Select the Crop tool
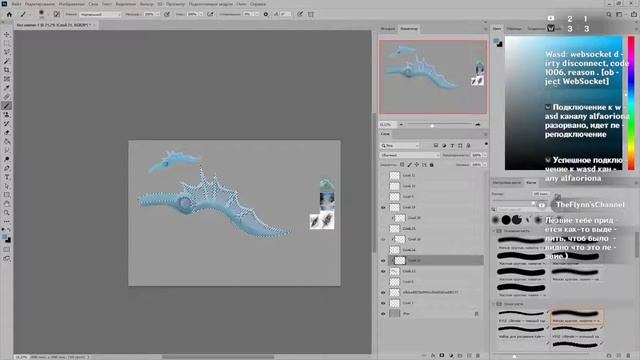The height and width of the screenshot is (360, 640). pyautogui.click(x=7, y=70)
